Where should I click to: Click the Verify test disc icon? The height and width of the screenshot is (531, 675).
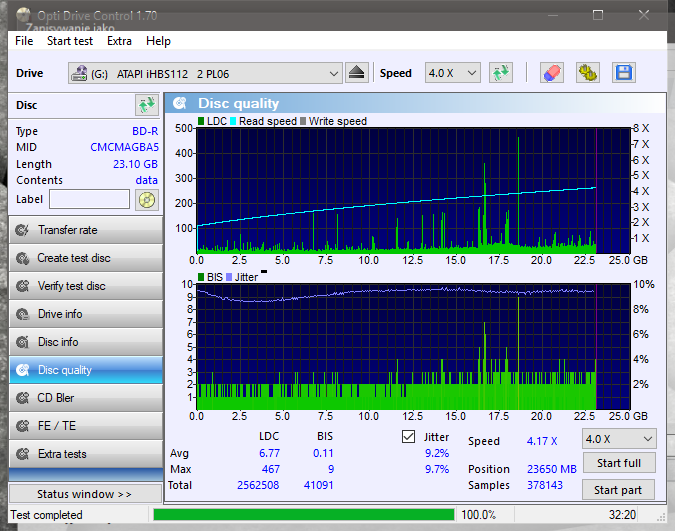[x=22, y=286]
